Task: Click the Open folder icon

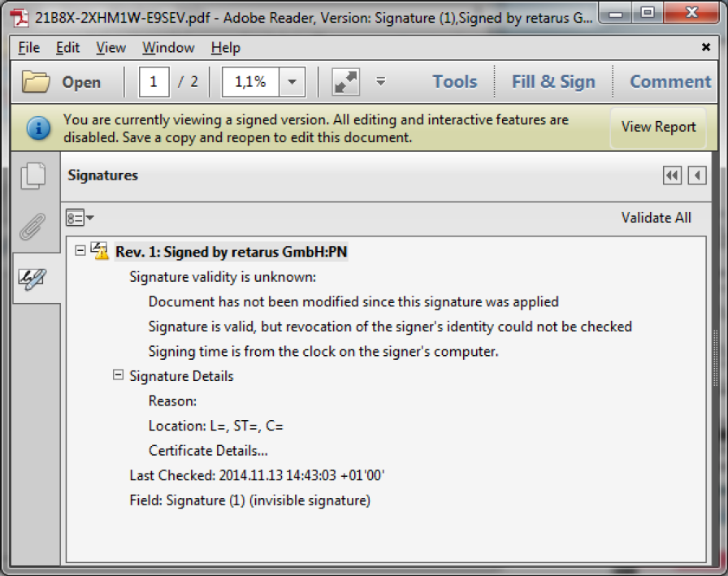Action: tap(36, 82)
